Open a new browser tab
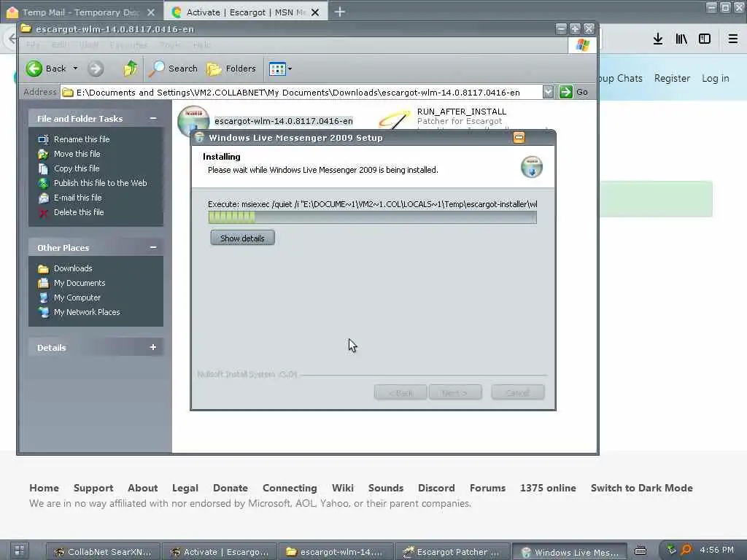The height and width of the screenshot is (560, 747). pos(340,12)
